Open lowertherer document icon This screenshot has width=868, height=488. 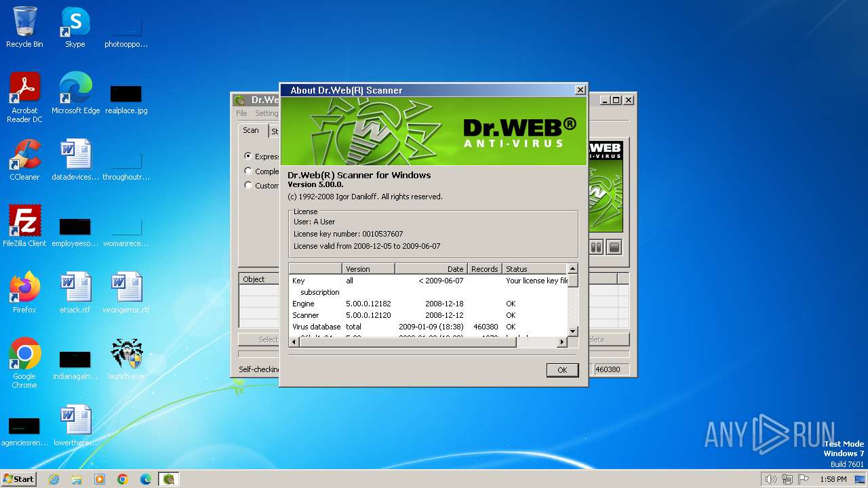click(x=75, y=426)
